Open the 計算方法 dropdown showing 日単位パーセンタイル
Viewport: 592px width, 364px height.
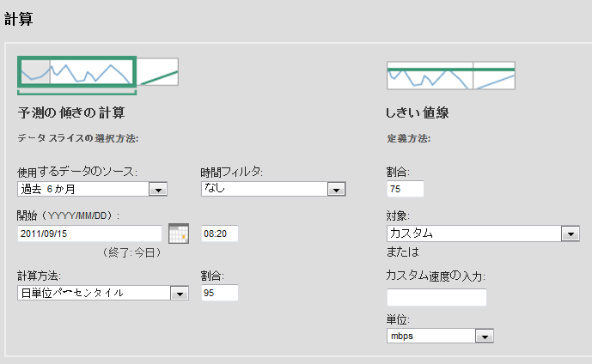103,293
